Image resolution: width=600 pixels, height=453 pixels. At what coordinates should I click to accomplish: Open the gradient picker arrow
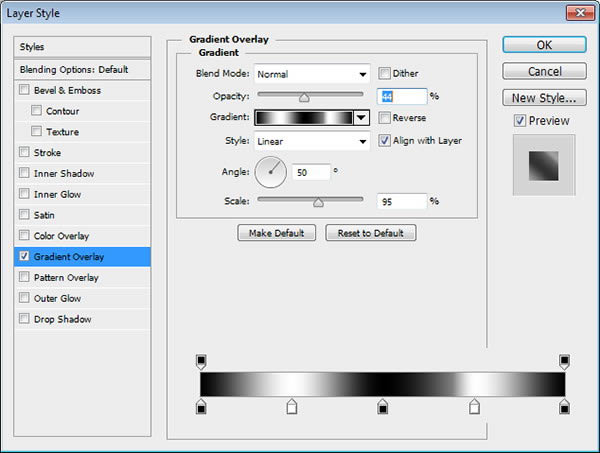tap(362, 117)
